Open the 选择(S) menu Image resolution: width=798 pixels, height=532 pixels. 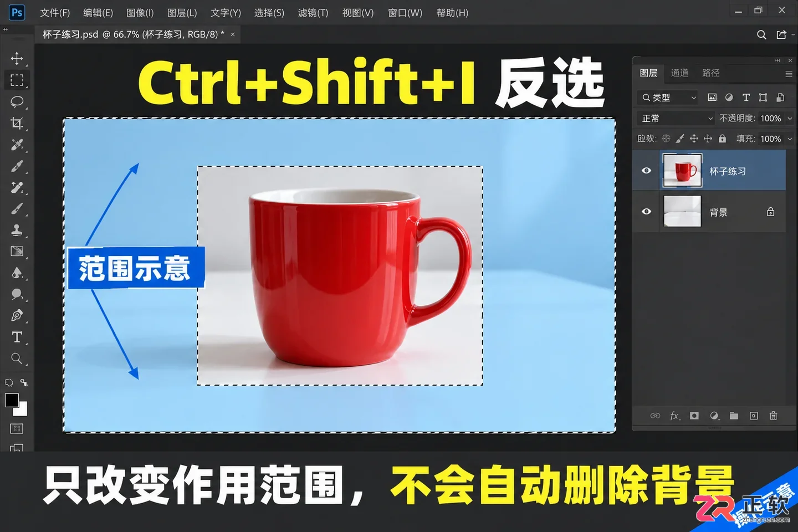tap(269, 12)
